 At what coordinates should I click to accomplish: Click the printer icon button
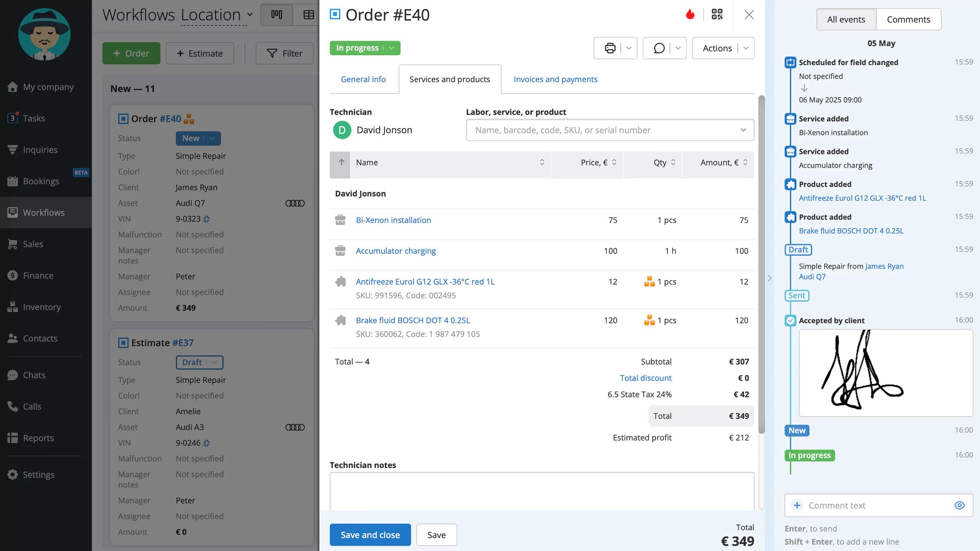click(610, 48)
